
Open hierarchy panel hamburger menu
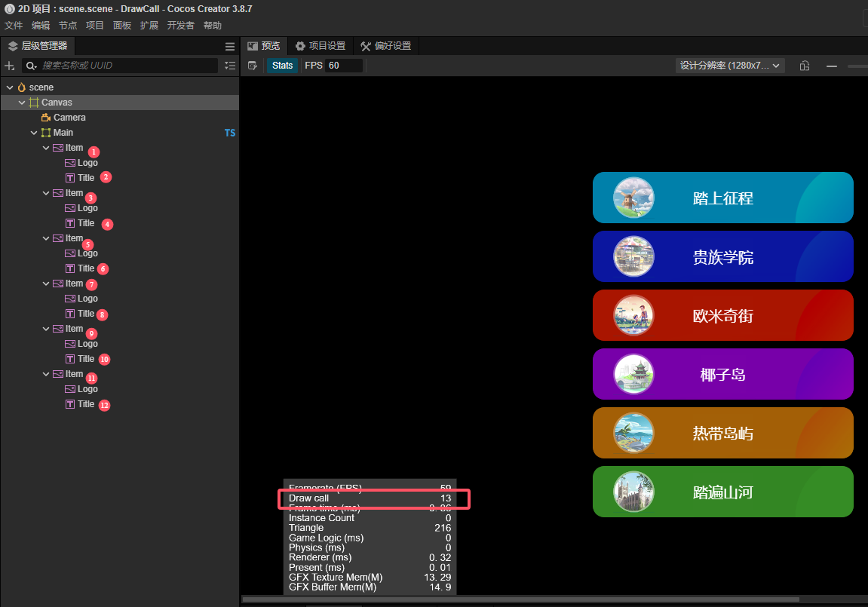click(x=230, y=47)
